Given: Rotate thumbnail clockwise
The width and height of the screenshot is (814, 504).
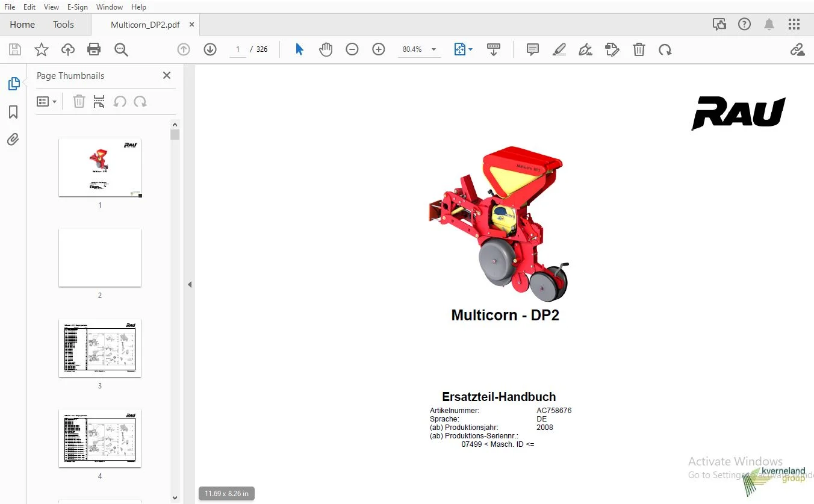Looking at the screenshot, I should click(x=140, y=102).
